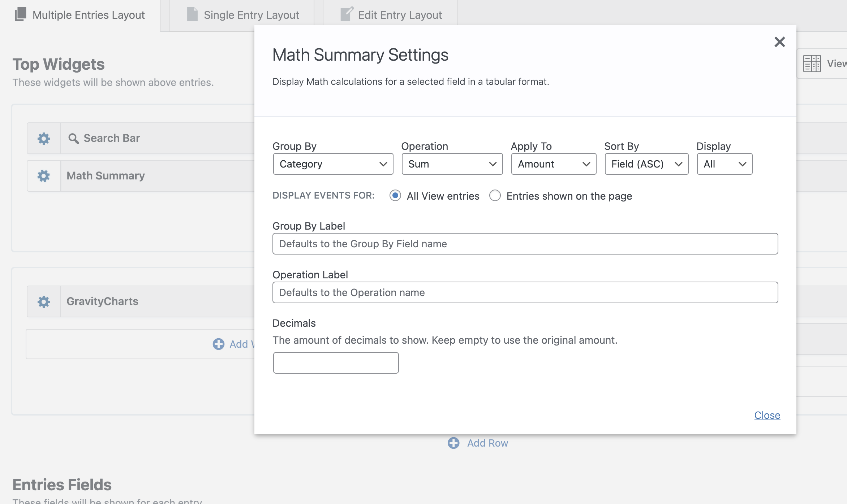847x504 pixels.
Task: Click the Math Summary widget label
Action: (106, 176)
